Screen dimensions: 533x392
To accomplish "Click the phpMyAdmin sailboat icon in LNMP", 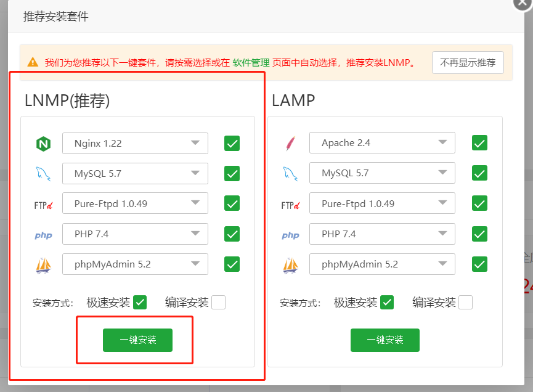I will [x=43, y=265].
